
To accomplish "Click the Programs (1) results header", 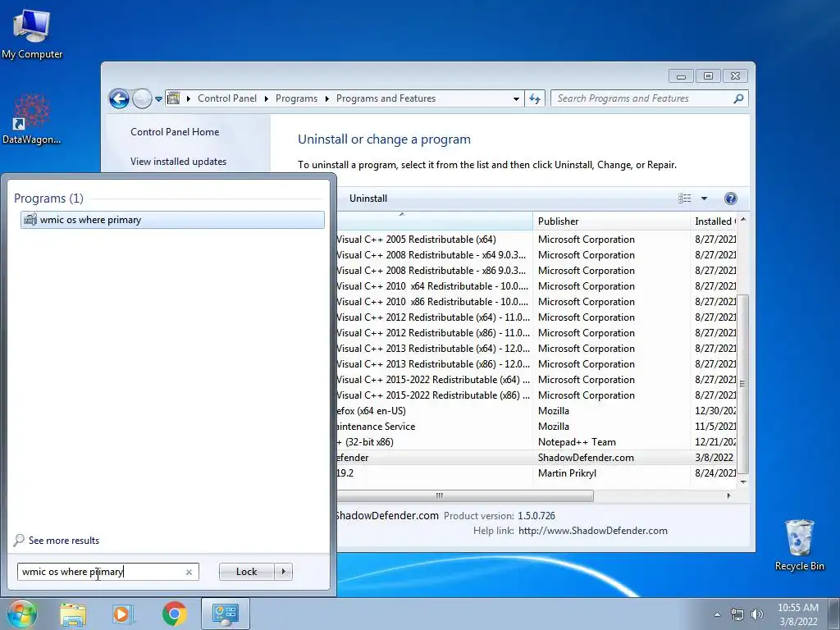I will (48, 199).
